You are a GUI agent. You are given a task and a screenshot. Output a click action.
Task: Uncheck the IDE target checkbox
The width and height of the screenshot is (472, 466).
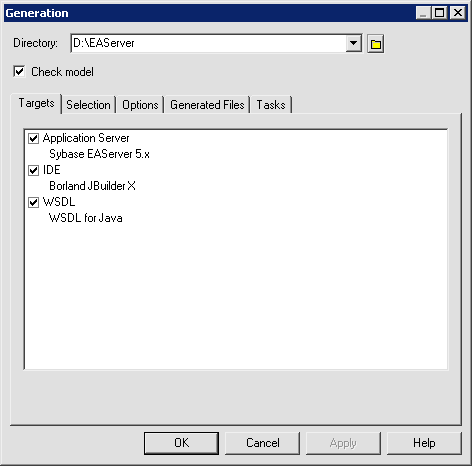click(33, 170)
